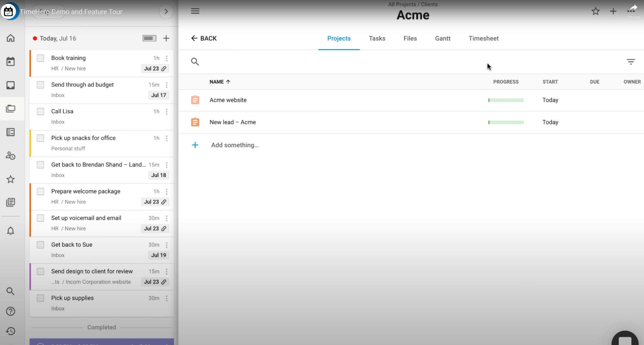Star the Acme project in header

click(595, 11)
